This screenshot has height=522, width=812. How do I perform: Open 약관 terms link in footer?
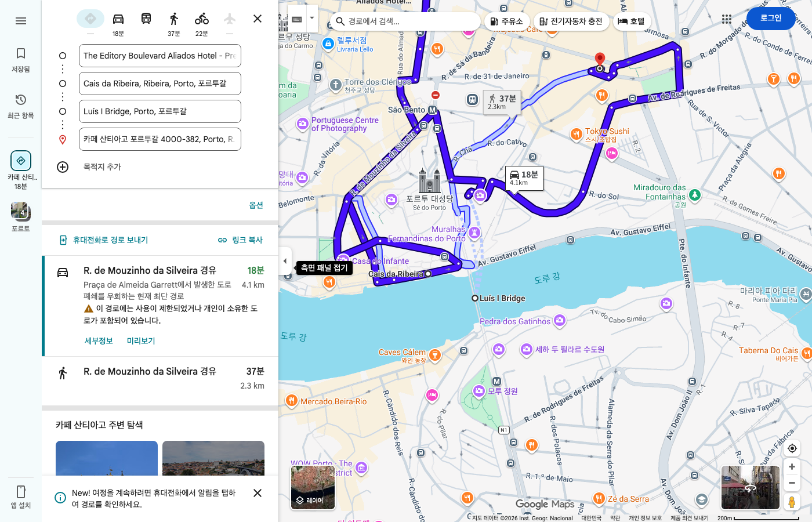click(x=615, y=518)
